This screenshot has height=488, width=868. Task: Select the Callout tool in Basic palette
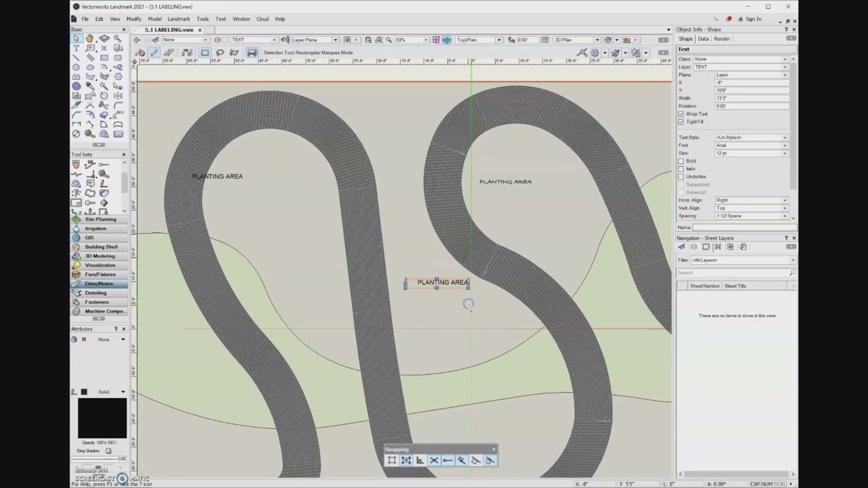[x=90, y=48]
